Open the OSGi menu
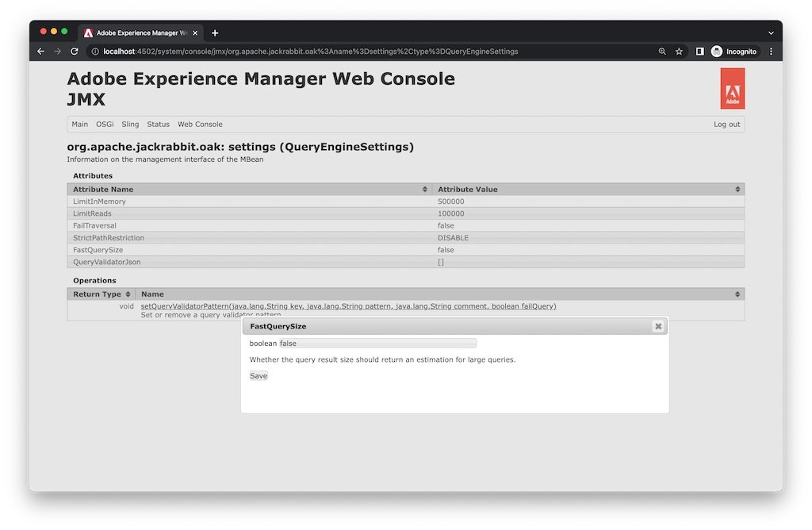Image resolution: width=812 pixels, height=530 pixels. (x=105, y=125)
